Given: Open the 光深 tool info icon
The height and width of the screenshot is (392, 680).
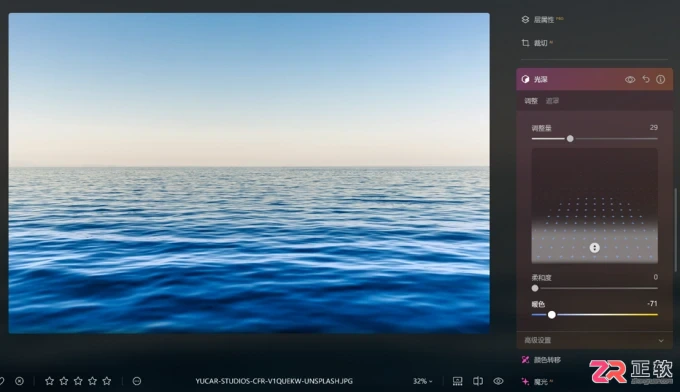Looking at the screenshot, I should [x=660, y=79].
